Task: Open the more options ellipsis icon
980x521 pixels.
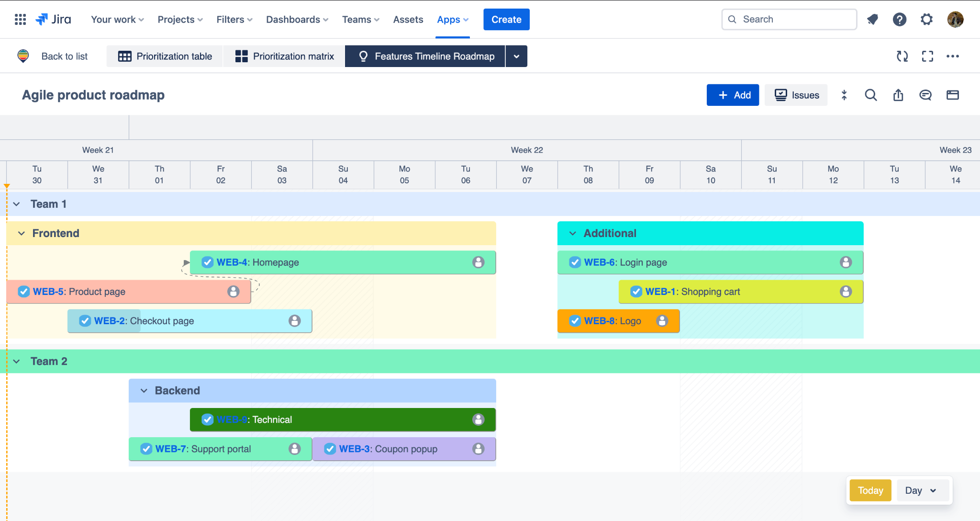Action: (x=953, y=56)
